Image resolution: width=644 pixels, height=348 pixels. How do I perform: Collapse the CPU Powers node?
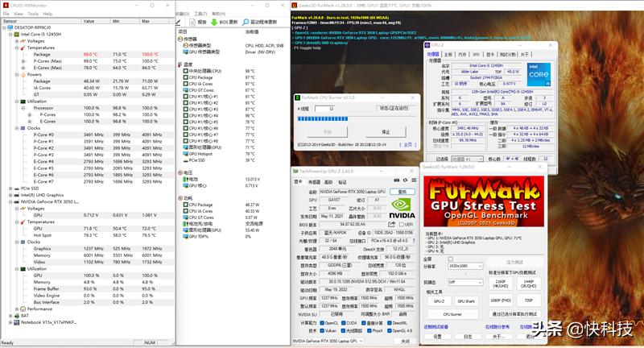[x=17, y=74]
